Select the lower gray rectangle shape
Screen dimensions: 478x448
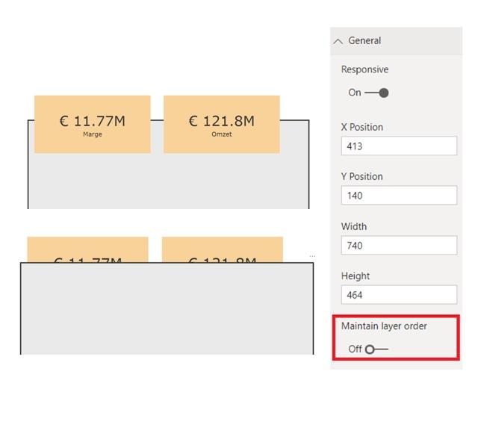click(167, 310)
